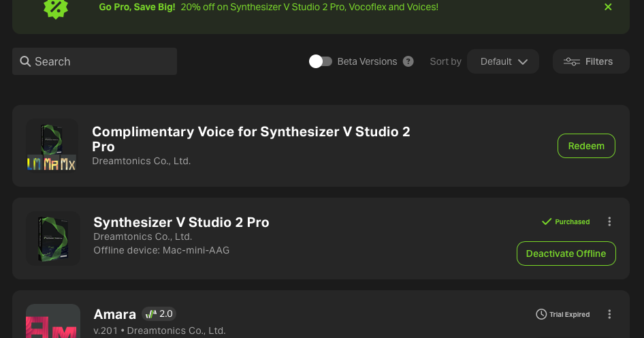Click 'v.201 • Dreamtonics Co., Ltd.' text

(x=159, y=331)
